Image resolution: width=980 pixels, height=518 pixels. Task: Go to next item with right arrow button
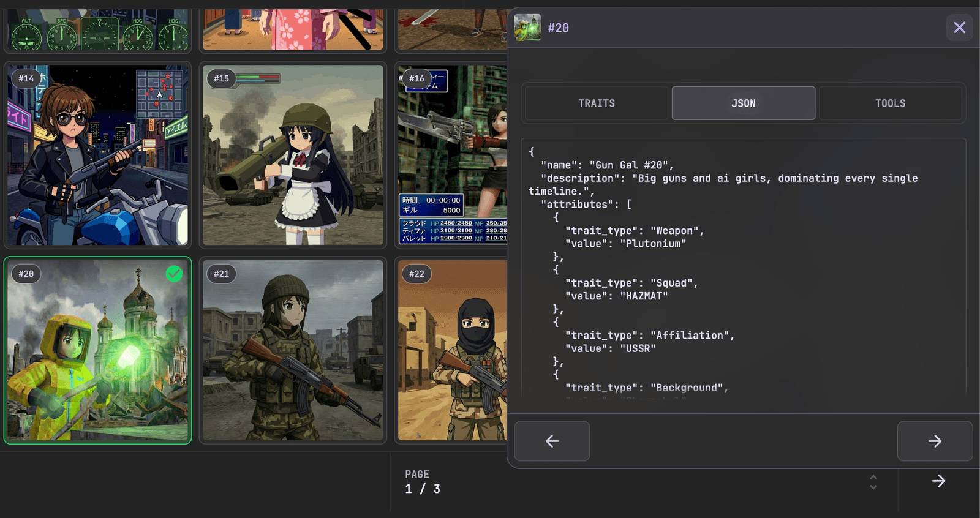[x=935, y=441]
